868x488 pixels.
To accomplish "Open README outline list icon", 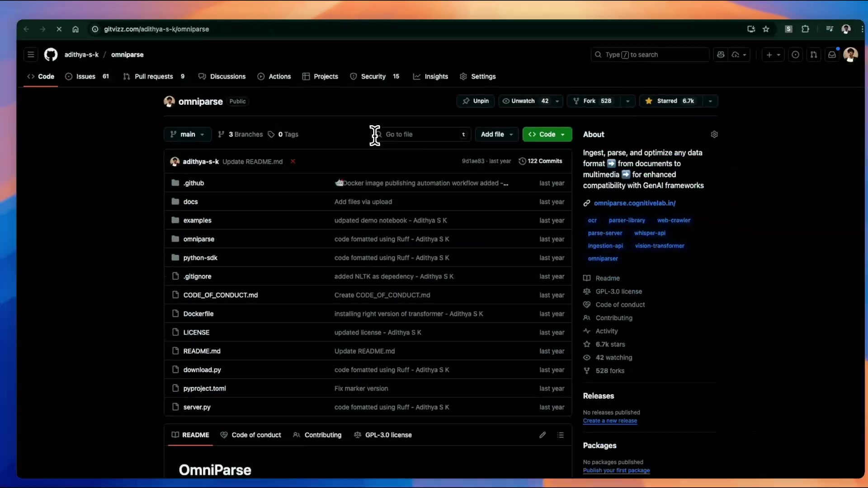I will pyautogui.click(x=561, y=435).
